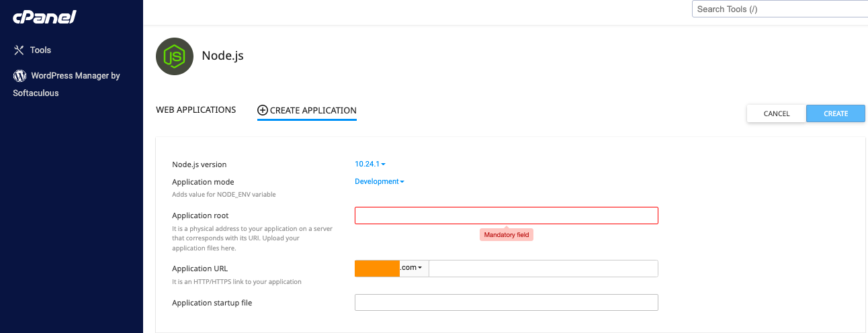Click the Node.js page heading text
868x333 pixels.
coord(222,56)
